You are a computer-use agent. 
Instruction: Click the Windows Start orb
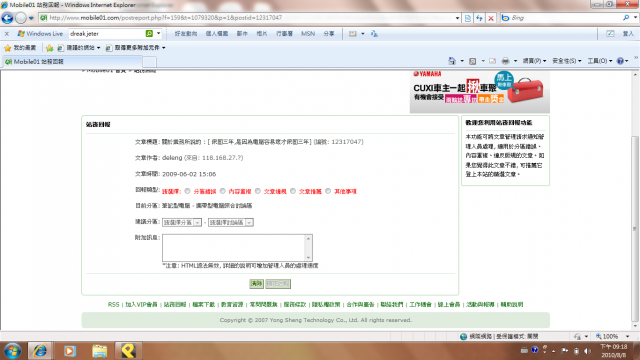(12, 351)
